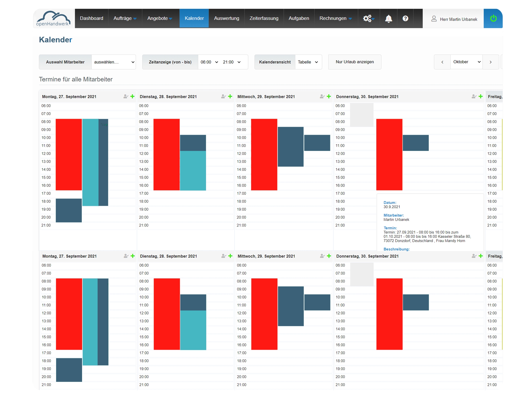Add appointment on top Montag 27. September
This screenshot has height=399, width=532.
click(132, 96)
